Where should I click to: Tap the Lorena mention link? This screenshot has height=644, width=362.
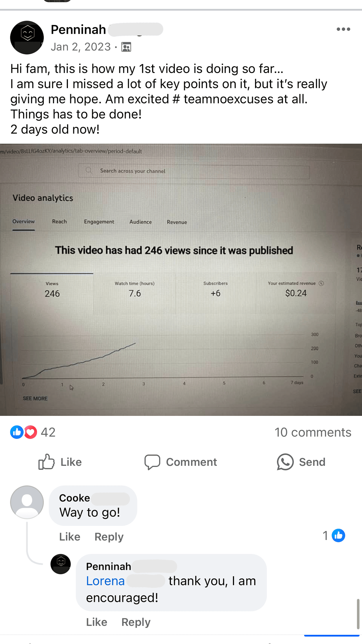click(105, 581)
